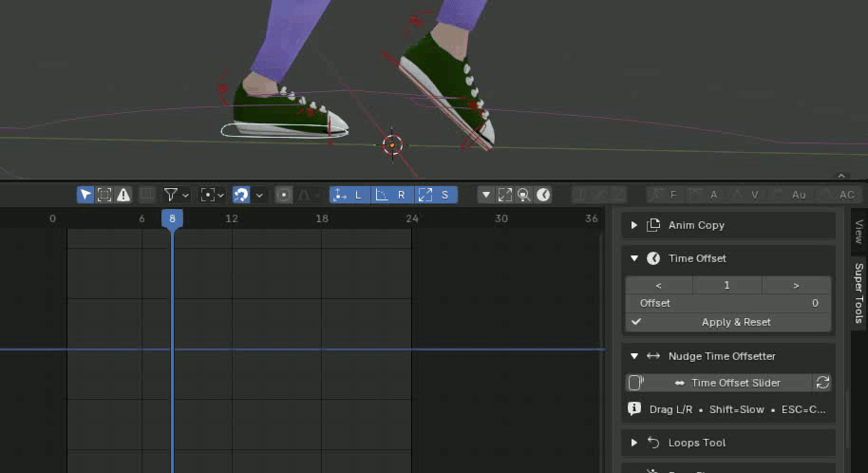Click the < decrease offset button
This screenshot has width=868, height=473.
[659, 285]
